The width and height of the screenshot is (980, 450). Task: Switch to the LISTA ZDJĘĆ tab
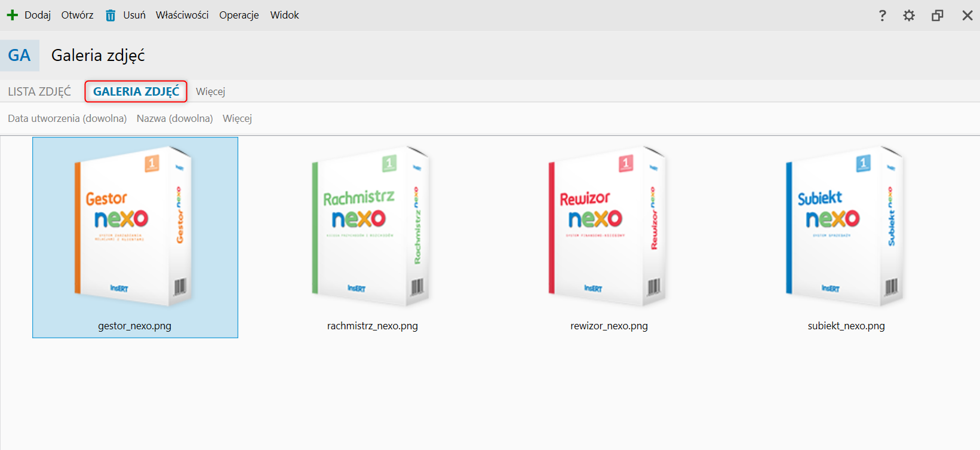(x=39, y=91)
